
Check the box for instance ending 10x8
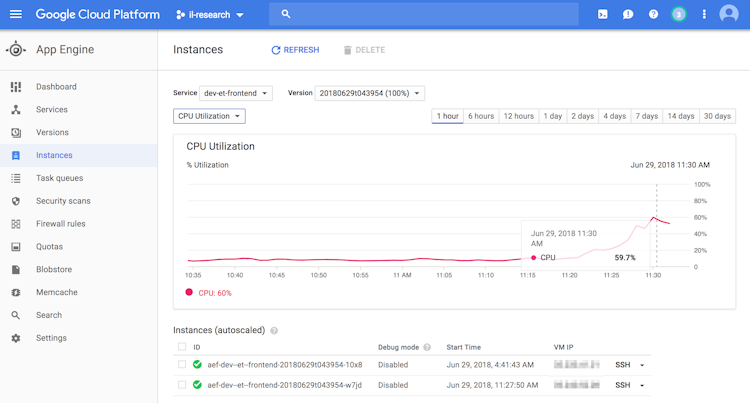182,364
